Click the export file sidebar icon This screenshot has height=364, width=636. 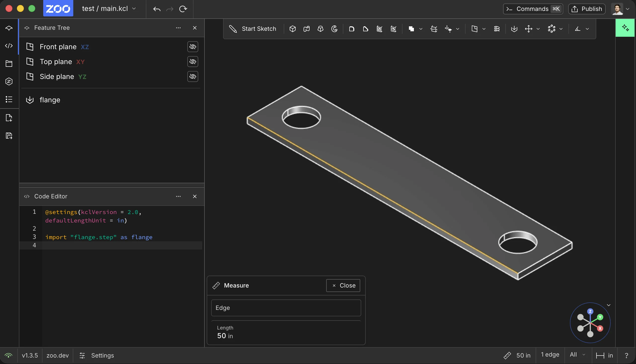click(x=9, y=118)
